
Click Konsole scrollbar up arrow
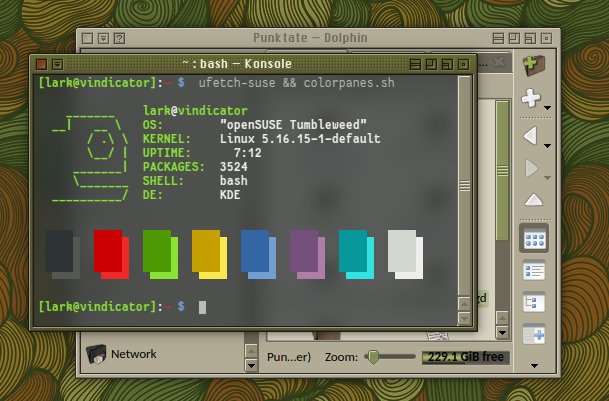click(x=464, y=303)
